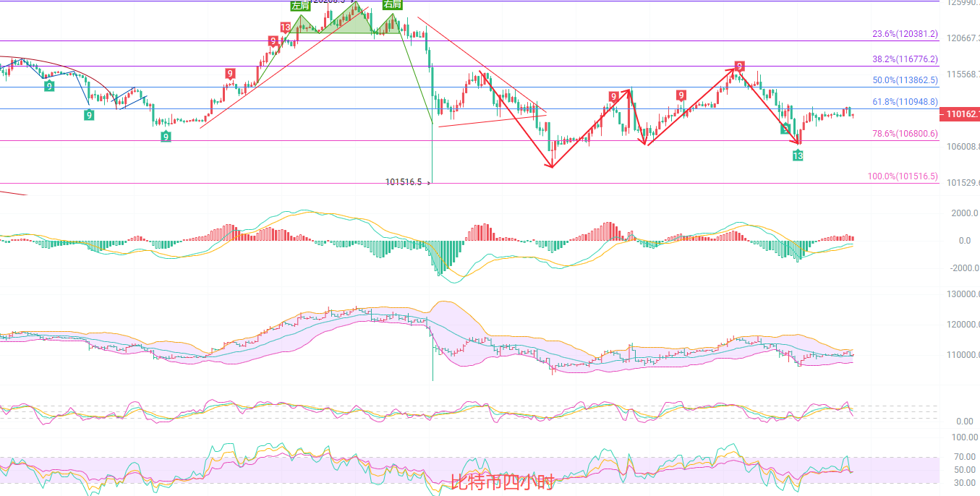Click the 70.00 level on the RSI axis
The height and width of the screenshot is (496, 980).
(964, 457)
